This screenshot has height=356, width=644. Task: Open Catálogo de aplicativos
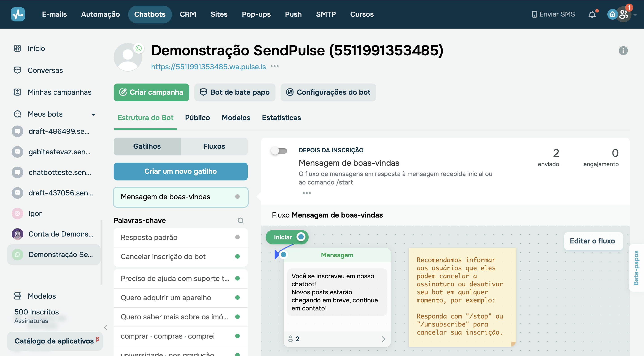tap(55, 341)
